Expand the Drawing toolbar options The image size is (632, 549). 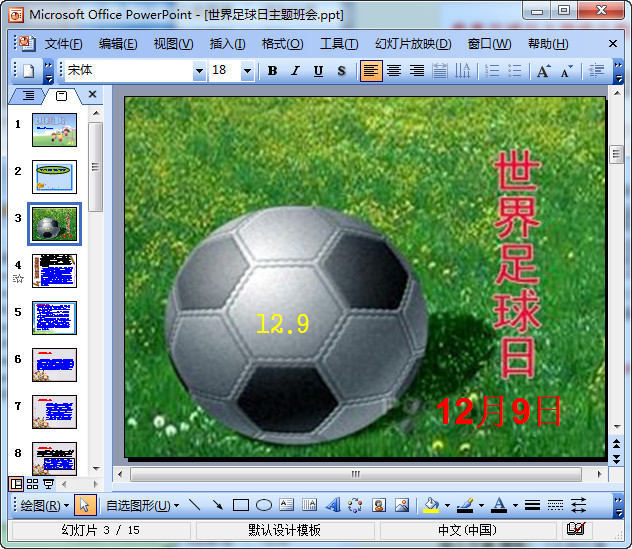pos(618,506)
